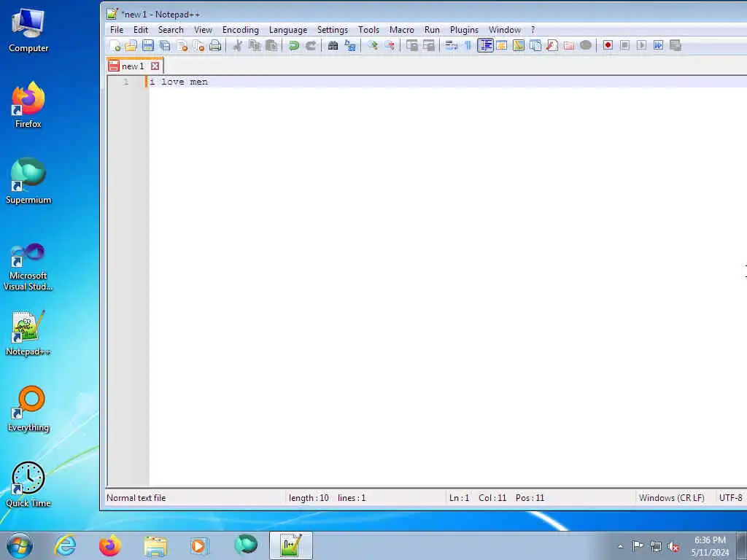Screen dimensions: 747x560
Task: Zoom out using the toolbar icon
Action: [390, 46]
